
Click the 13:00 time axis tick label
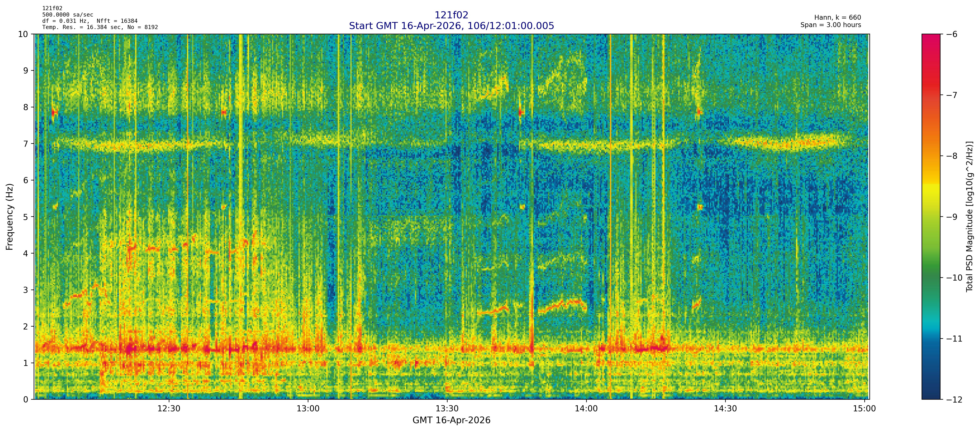click(x=308, y=409)
